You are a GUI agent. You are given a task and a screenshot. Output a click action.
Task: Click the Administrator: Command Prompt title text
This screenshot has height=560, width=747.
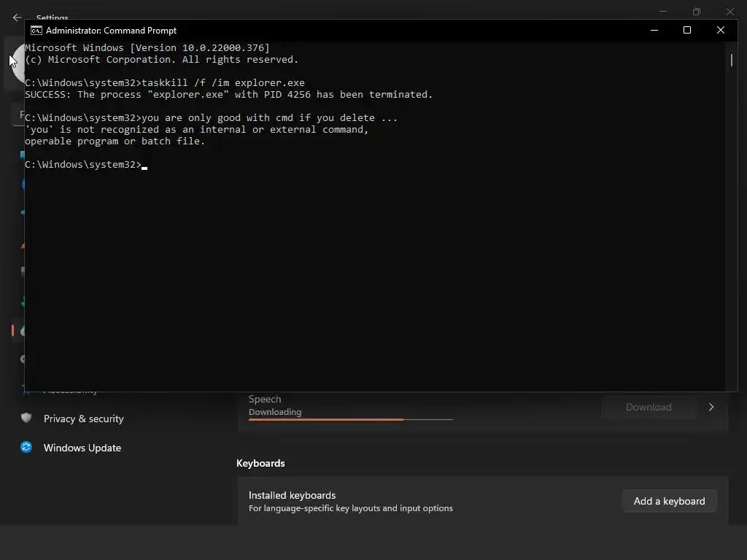click(x=111, y=31)
